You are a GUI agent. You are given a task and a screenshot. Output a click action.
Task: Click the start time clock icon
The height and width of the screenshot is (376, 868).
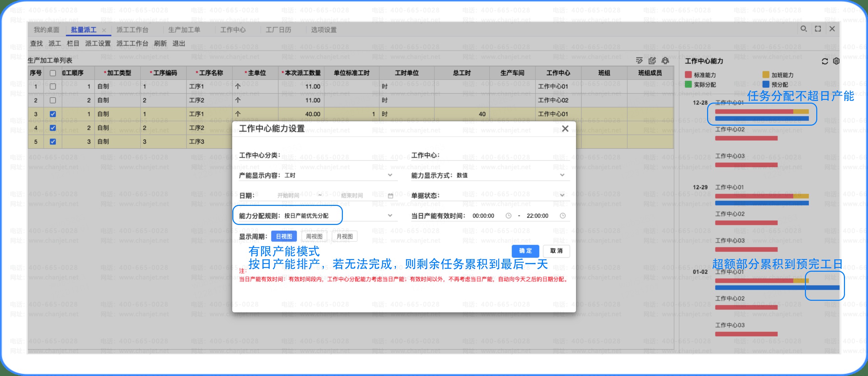click(x=508, y=216)
